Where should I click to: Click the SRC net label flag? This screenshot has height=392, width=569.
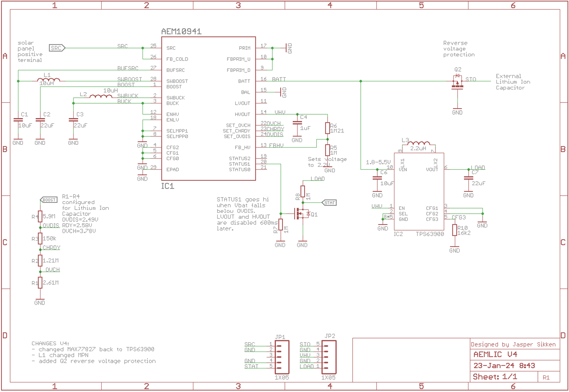57,48
